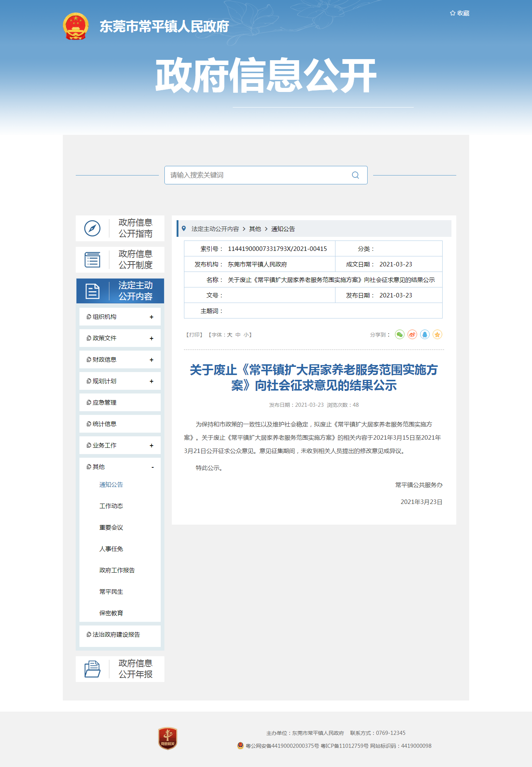This screenshot has width=532, height=767.
Task: Share to Weibo via red icon
Action: point(412,335)
